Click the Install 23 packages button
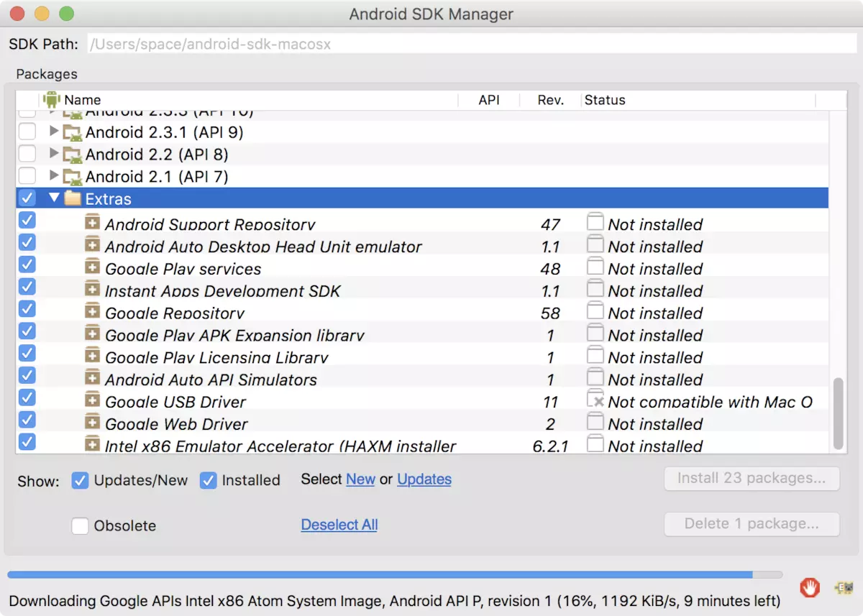 [752, 478]
